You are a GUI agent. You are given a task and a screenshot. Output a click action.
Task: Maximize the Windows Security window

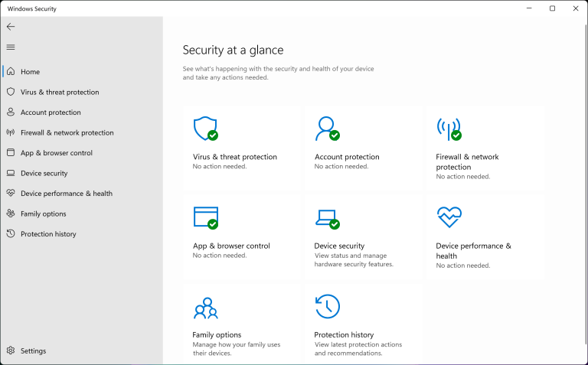[552, 8]
